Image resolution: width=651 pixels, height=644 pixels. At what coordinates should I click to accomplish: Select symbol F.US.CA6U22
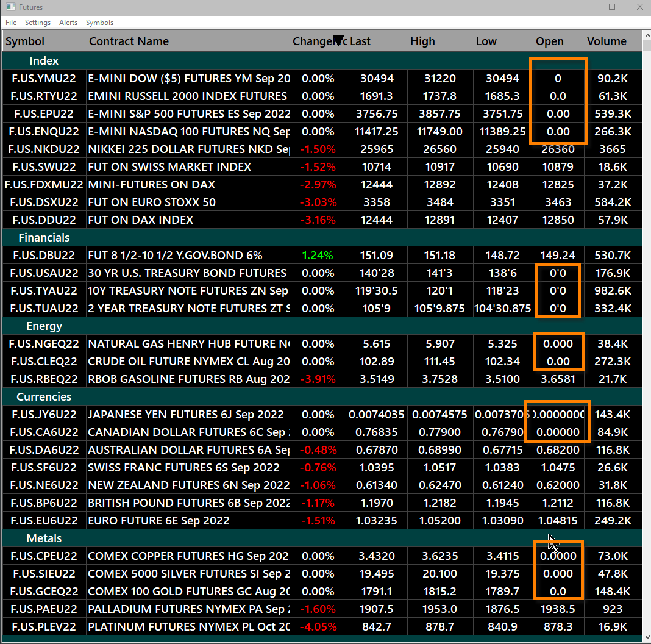coord(44,432)
